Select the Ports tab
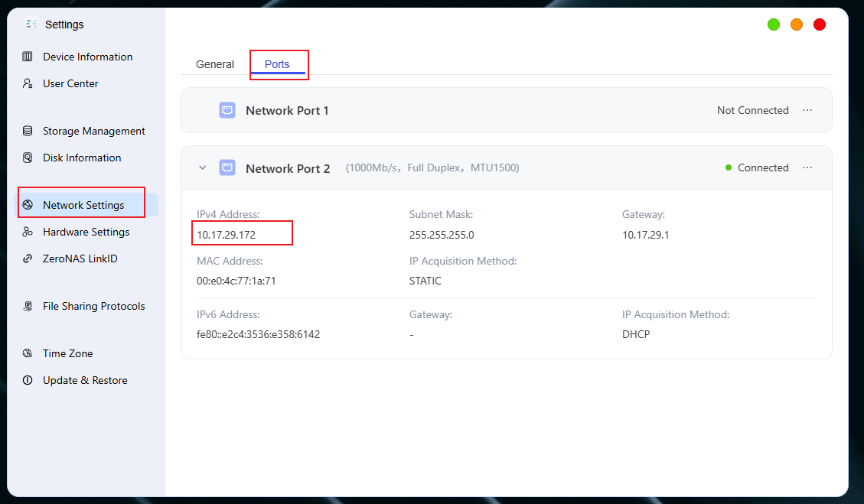 [277, 64]
